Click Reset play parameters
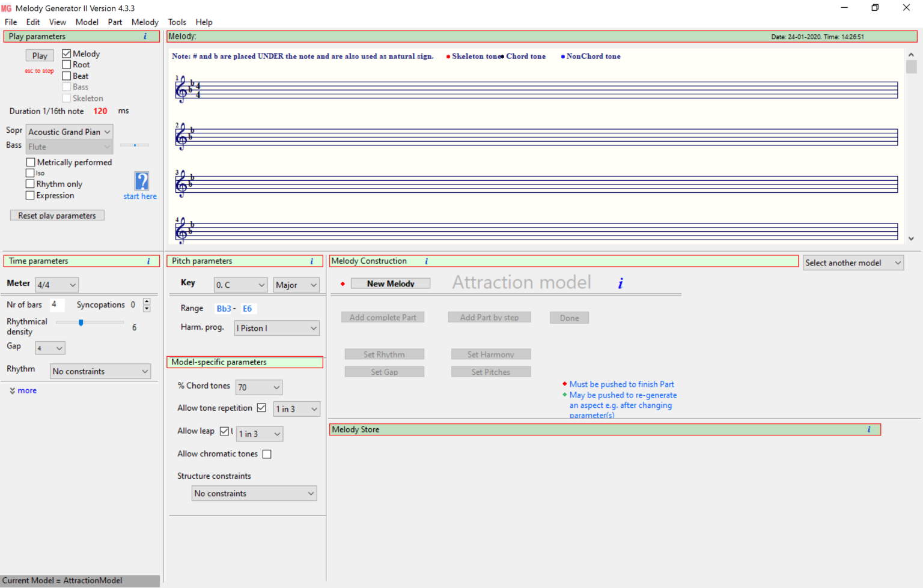The height and width of the screenshot is (588, 923). coord(56,214)
